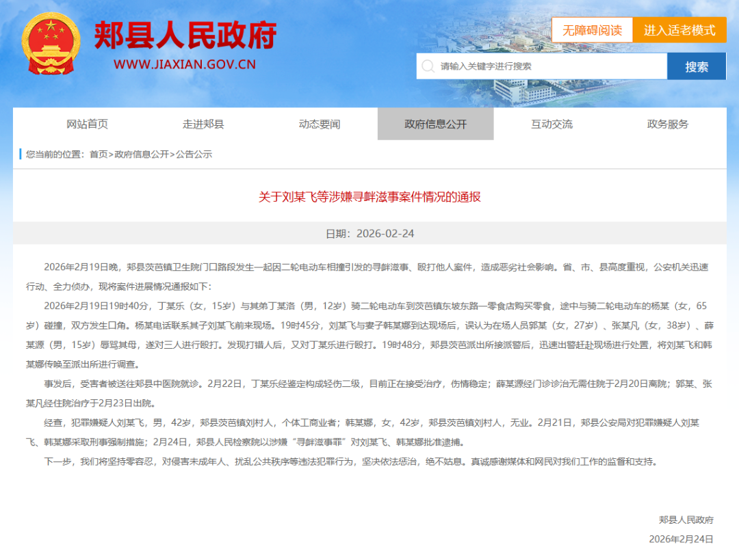
Task: Open the 政务服务 navigation item
Action: (668, 124)
